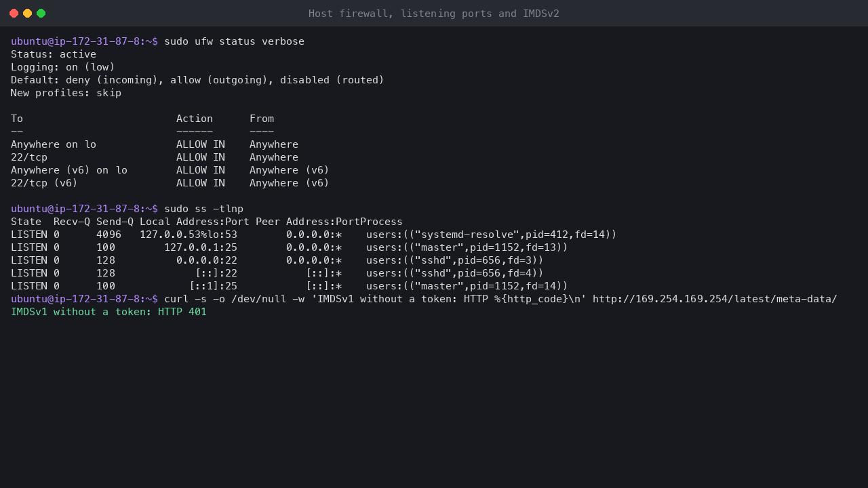This screenshot has width=868, height=488.
Task: Click the 'Anywhere (v6) on lo' rule entry
Action: [x=69, y=170]
